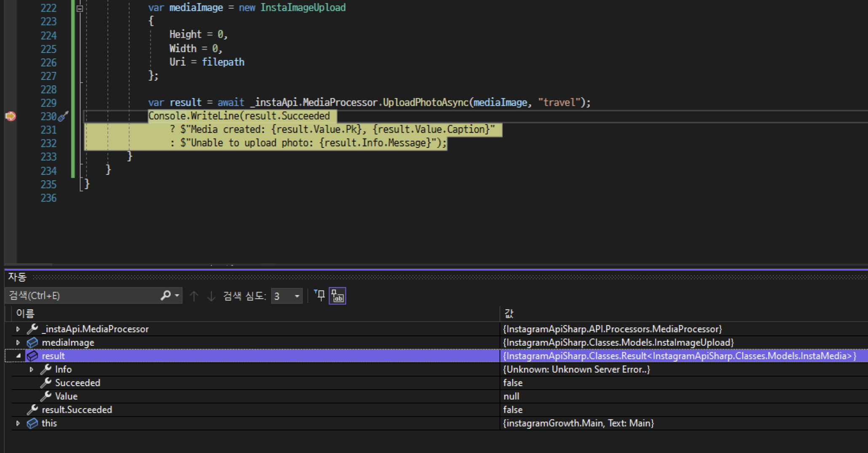This screenshot has width=868, height=453.
Task: Click wrench icon of _instaApi.MediaProcessor
Action: 32,329
